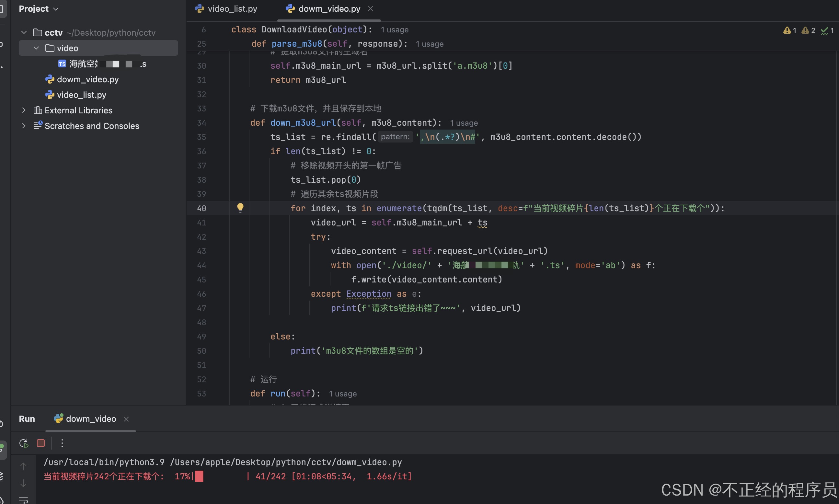Expand External Libraries node
Viewport: 839px width, 504px height.
(24, 110)
